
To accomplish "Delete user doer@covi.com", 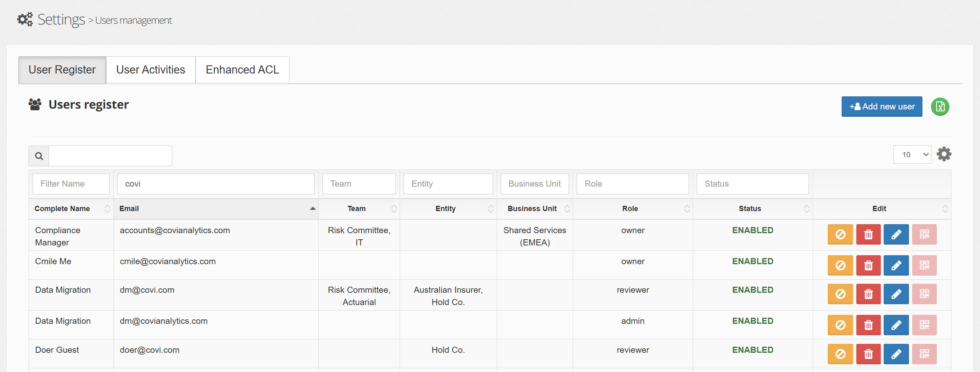I will click(x=869, y=354).
